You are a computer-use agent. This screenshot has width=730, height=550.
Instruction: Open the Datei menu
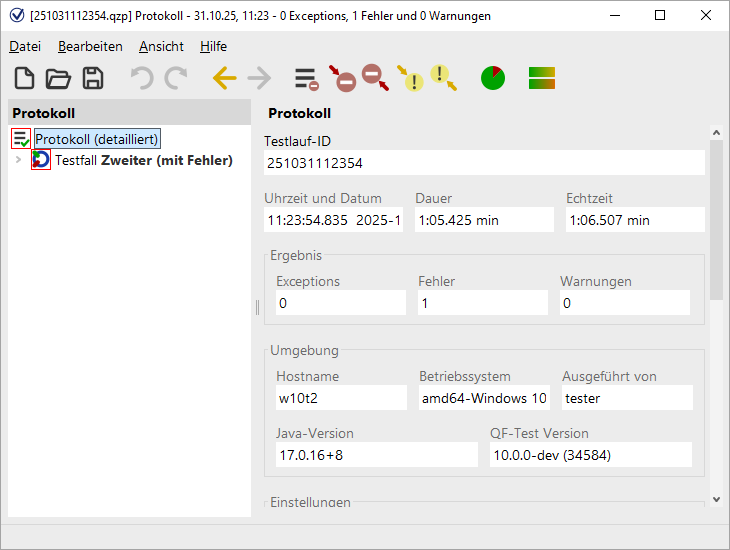point(25,46)
